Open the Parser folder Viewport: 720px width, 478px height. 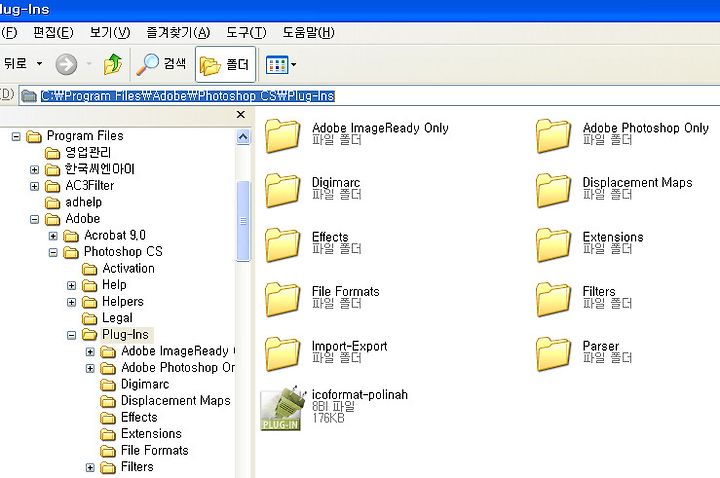pyautogui.click(x=553, y=354)
